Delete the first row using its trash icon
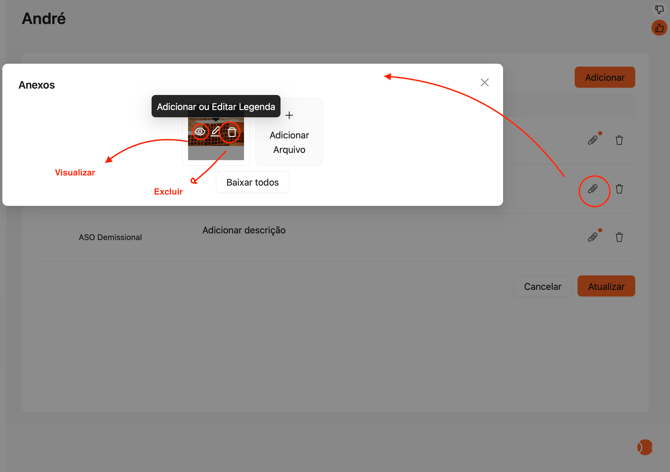 click(619, 140)
